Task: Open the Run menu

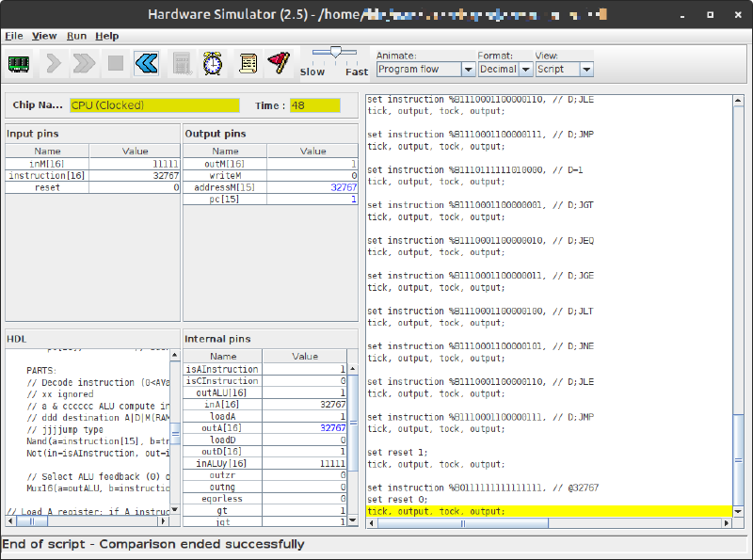Action: (x=76, y=36)
